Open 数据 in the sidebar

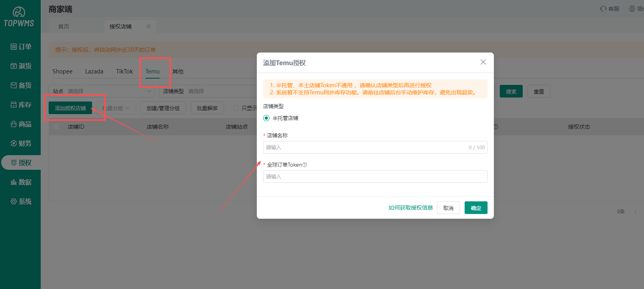click(21, 182)
